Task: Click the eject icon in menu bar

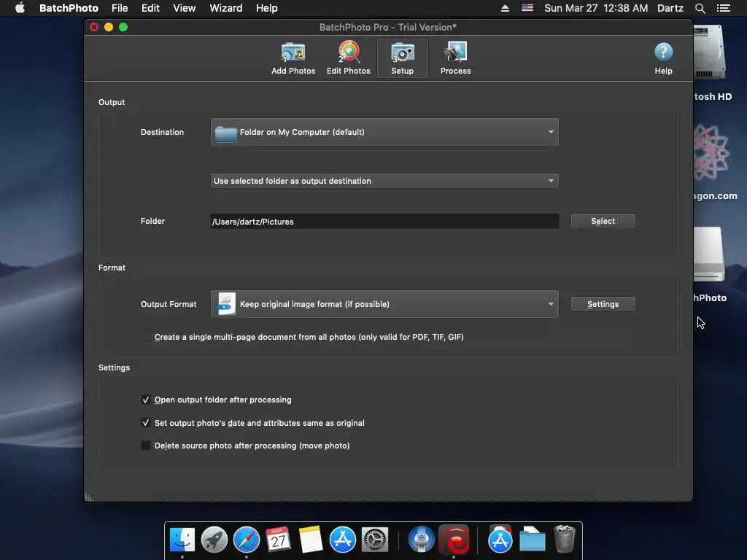Action: [505, 8]
